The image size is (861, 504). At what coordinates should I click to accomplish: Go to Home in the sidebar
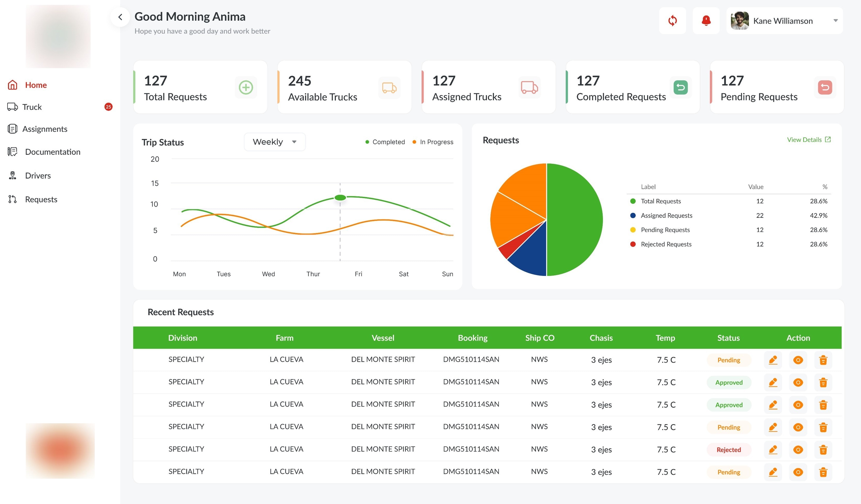[27, 85]
